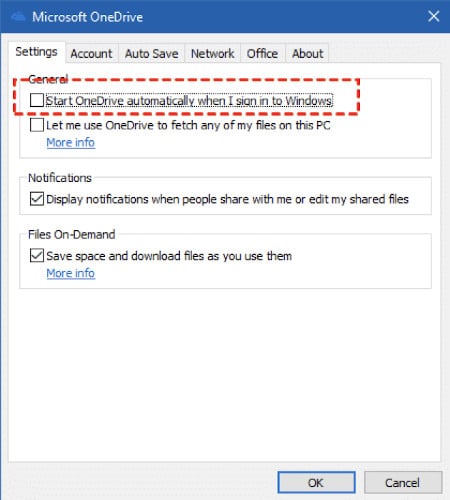Select the Office tab
The width and height of the screenshot is (450, 500).
point(262,54)
